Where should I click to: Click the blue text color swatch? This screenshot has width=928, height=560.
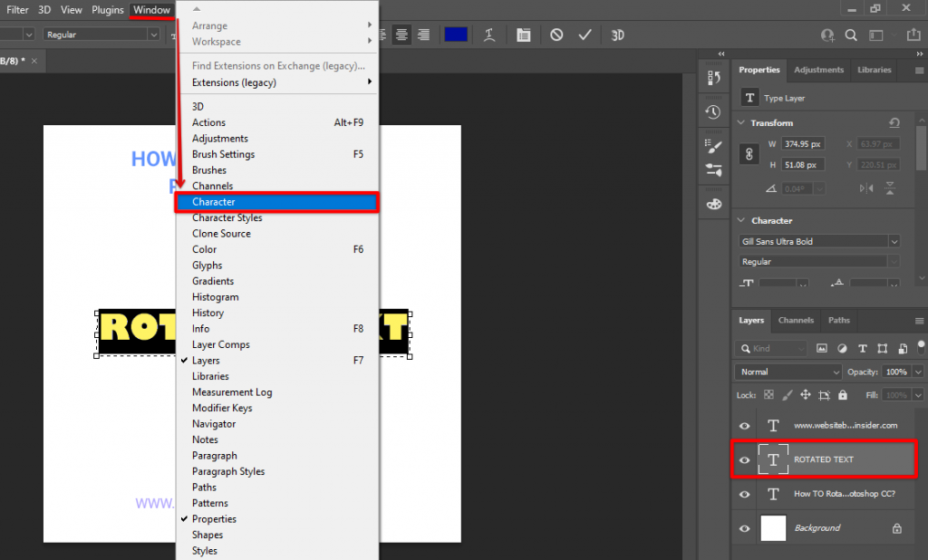point(456,34)
